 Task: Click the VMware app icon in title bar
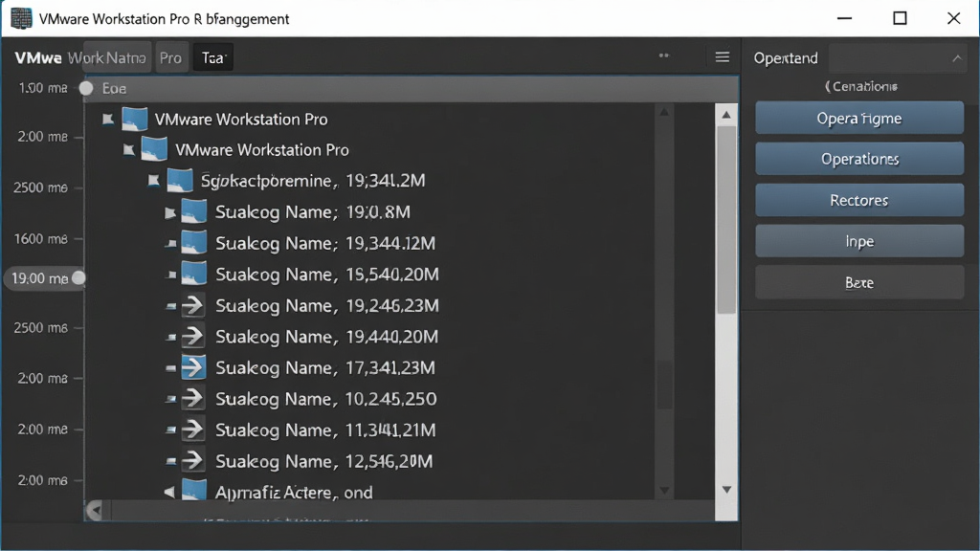(21, 19)
